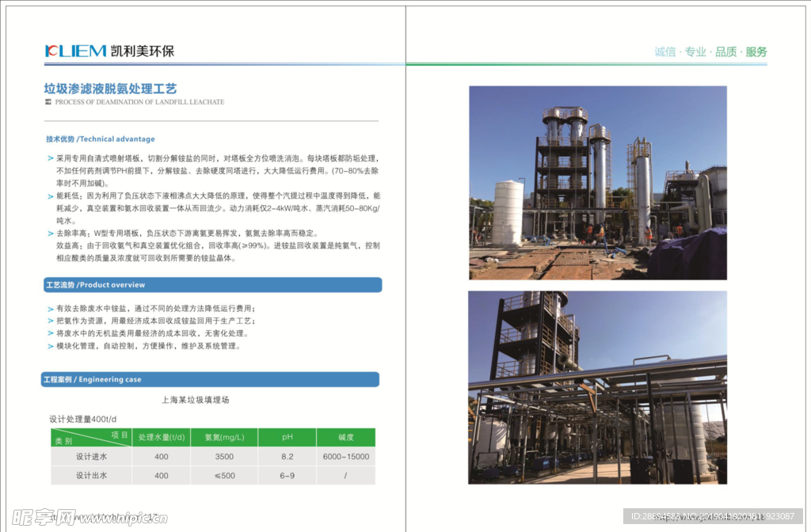Click the green pH table header
811x532 pixels.
click(287, 438)
